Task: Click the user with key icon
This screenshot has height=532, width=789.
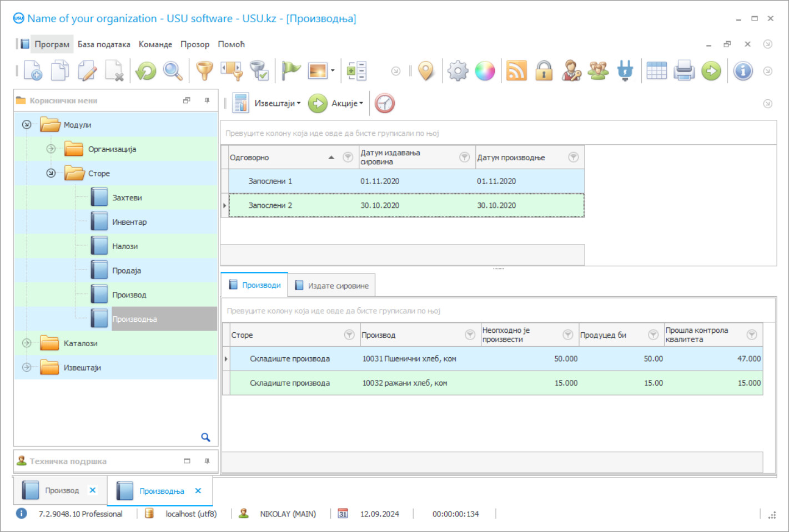Action: coord(571,70)
